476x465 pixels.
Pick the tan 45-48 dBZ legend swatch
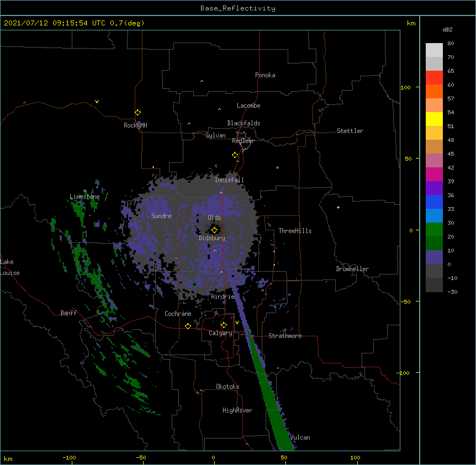(x=434, y=146)
